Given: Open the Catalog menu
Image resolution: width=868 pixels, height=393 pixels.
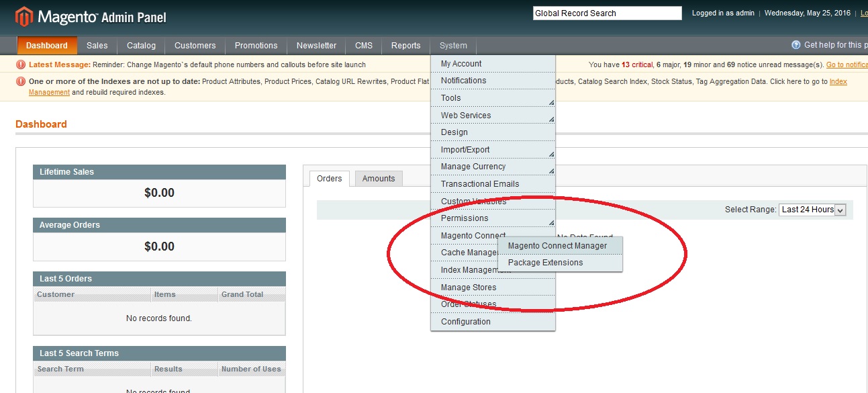Looking at the screenshot, I should tap(141, 46).
